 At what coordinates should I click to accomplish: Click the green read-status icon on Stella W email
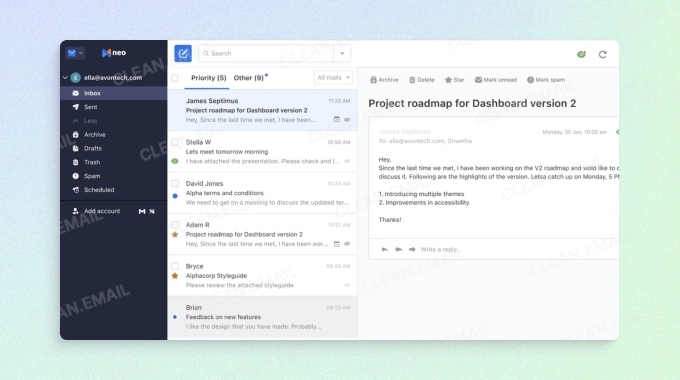[x=175, y=161]
